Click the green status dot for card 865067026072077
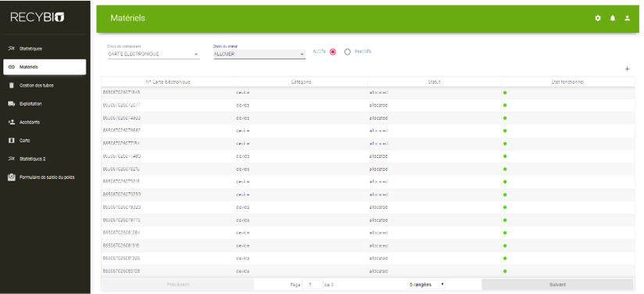Screen dimensions: 644x294 pyautogui.click(x=505, y=106)
